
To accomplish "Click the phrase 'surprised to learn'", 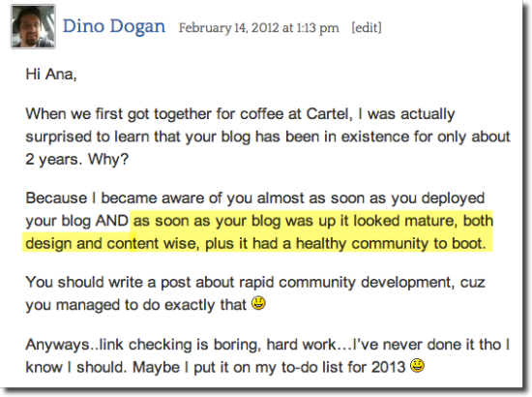I will pyautogui.click(x=87, y=137).
